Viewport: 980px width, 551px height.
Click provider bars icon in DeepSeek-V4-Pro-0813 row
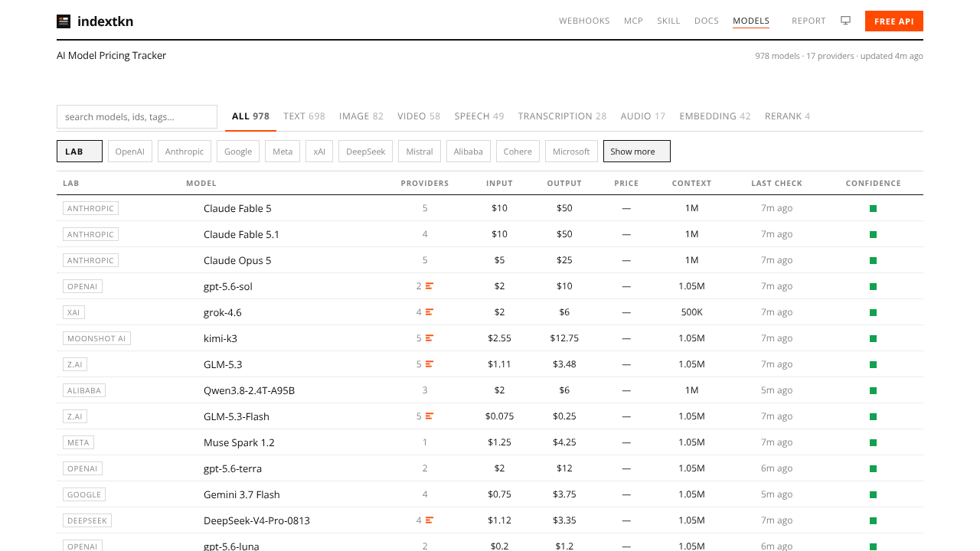coord(430,520)
